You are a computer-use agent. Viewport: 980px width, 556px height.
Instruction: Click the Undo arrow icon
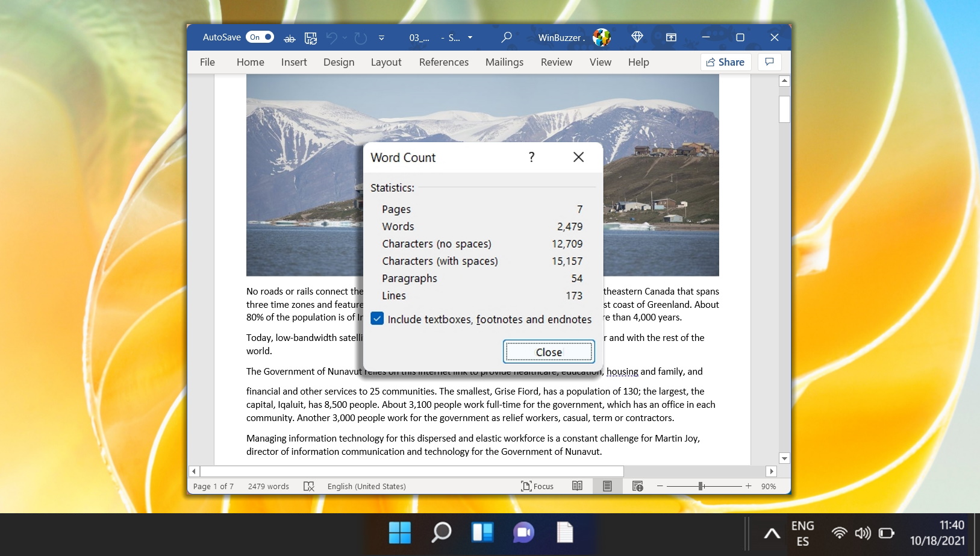(332, 38)
